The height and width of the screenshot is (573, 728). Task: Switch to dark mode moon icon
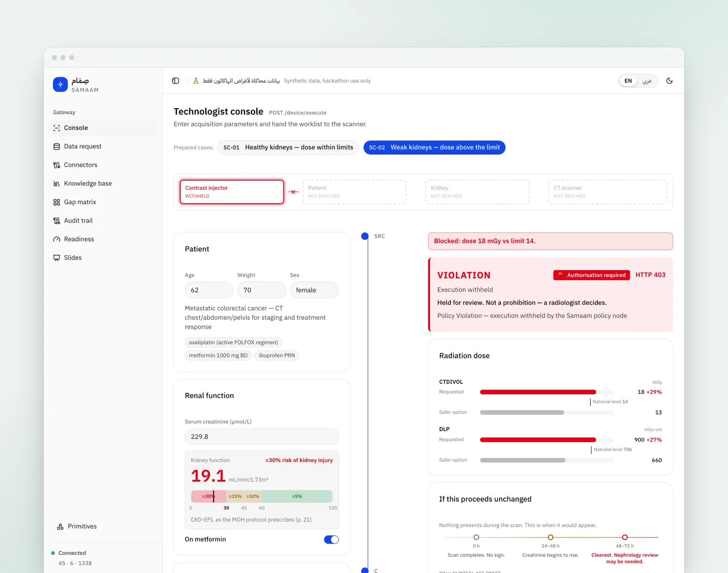669,81
